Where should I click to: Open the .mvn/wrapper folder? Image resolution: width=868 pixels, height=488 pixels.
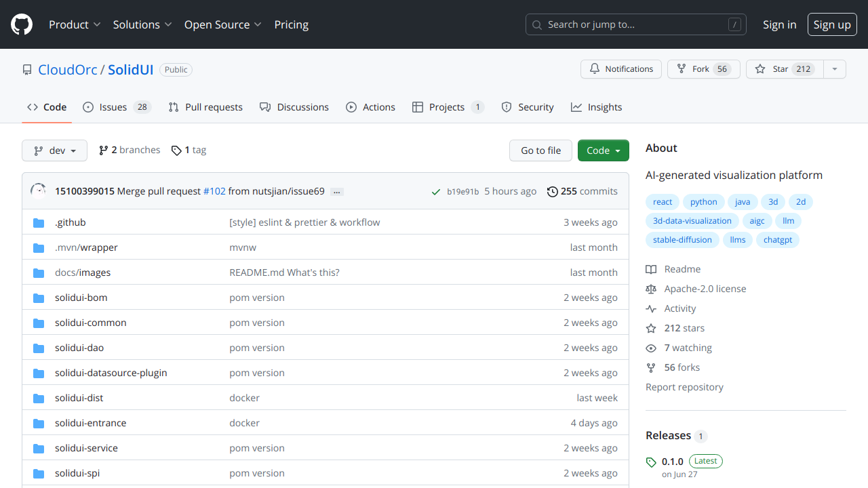click(x=86, y=247)
